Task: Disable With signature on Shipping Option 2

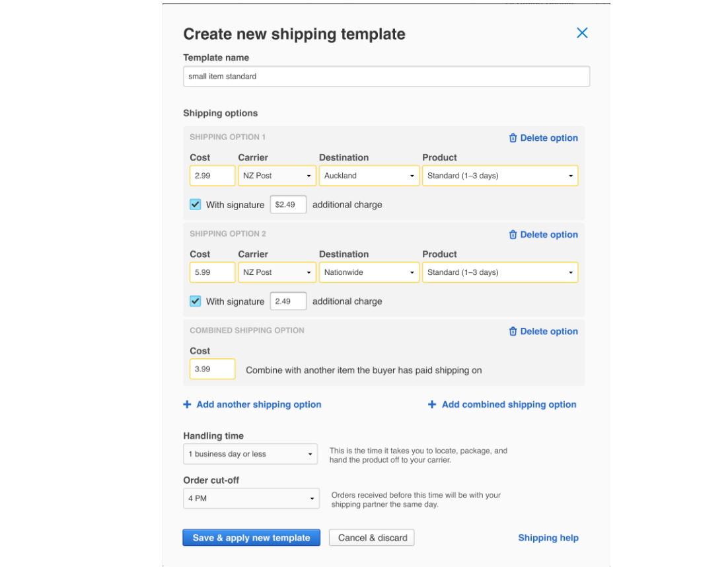Action: click(x=195, y=301)
